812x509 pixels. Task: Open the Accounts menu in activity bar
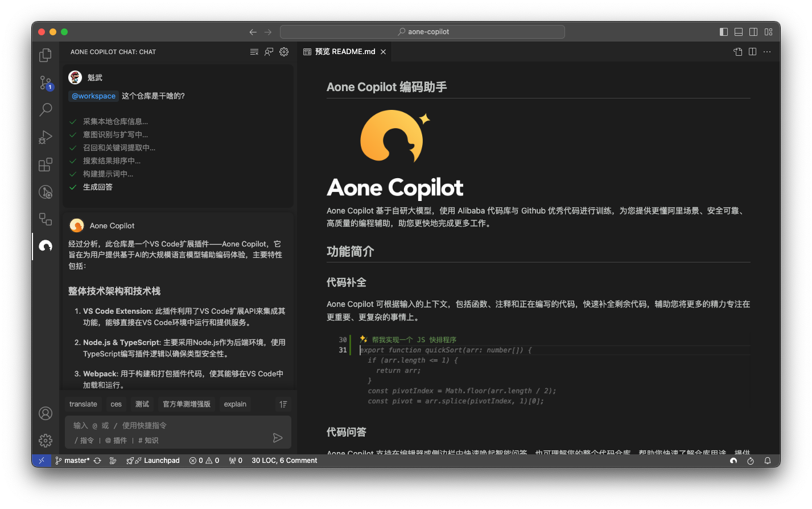[46, 413]
